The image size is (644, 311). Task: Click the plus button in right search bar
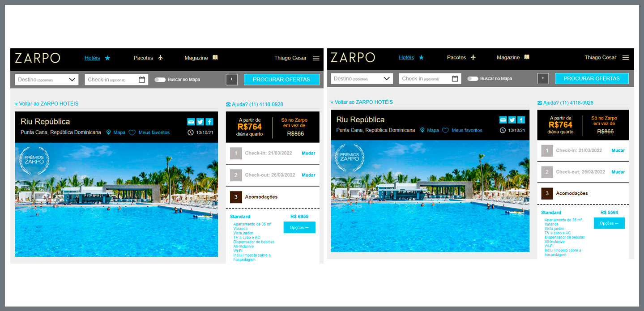click(543, 79)
